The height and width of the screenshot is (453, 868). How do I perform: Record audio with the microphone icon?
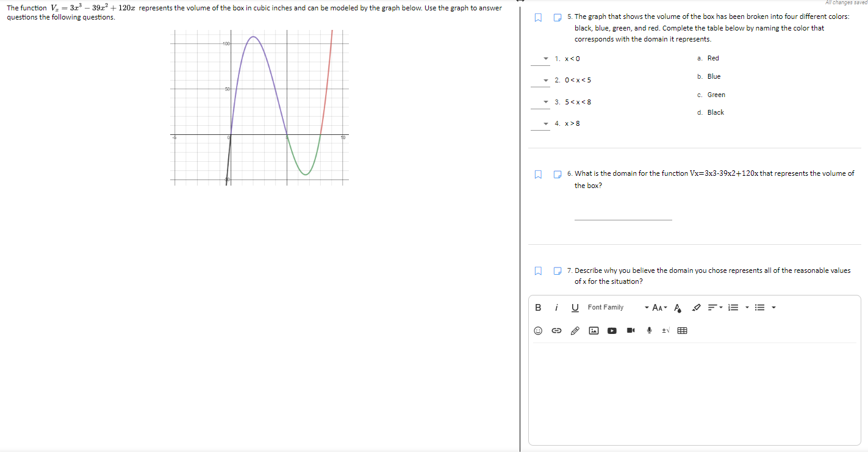pos(649,330)
